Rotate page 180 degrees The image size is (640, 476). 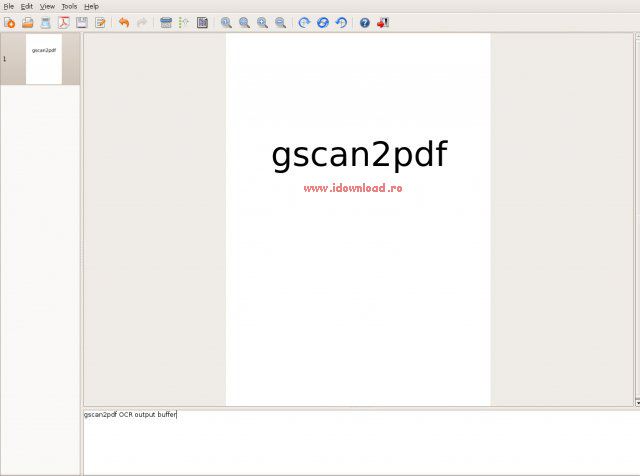[322, 23]
